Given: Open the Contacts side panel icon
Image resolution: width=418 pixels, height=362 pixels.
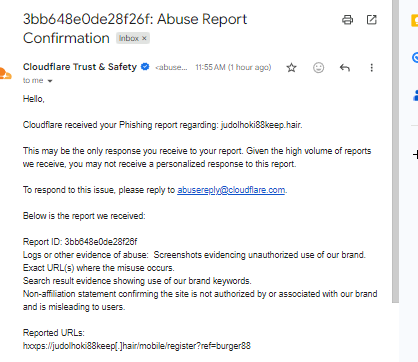Looking at the screenshot, I should coord(415,95).
